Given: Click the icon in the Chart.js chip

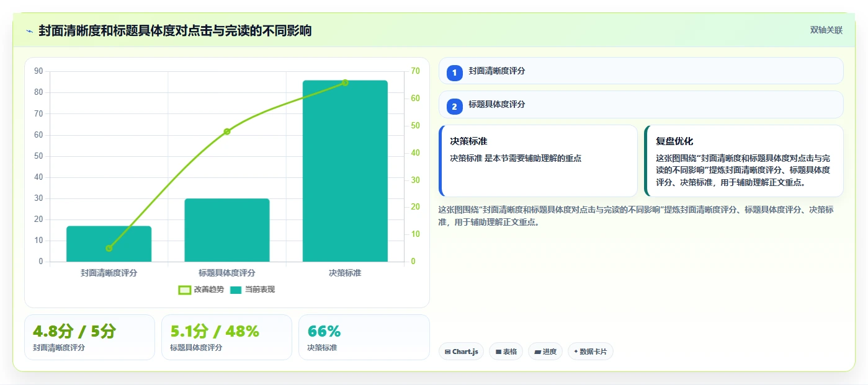Looking at the screenshot, I should click(447, 352).
